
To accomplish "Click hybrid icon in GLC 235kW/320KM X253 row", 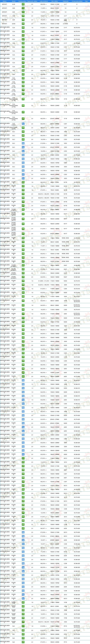I will pos(23,147).
